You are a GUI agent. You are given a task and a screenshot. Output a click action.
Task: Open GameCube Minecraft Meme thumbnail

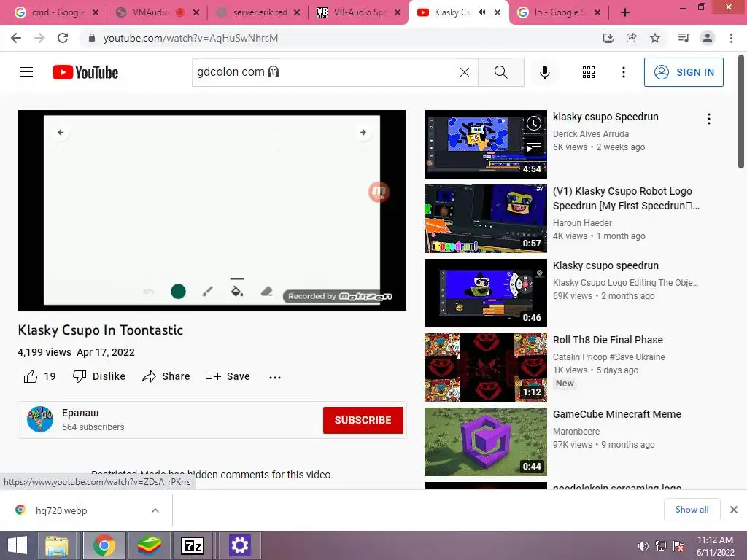[x=485, y=441]
